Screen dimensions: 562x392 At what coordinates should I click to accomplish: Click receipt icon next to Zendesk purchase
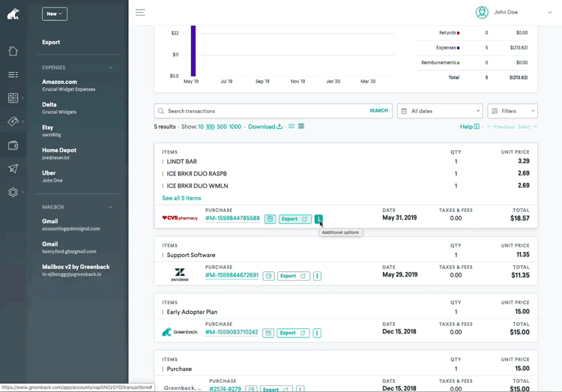(x=269, y=276)
